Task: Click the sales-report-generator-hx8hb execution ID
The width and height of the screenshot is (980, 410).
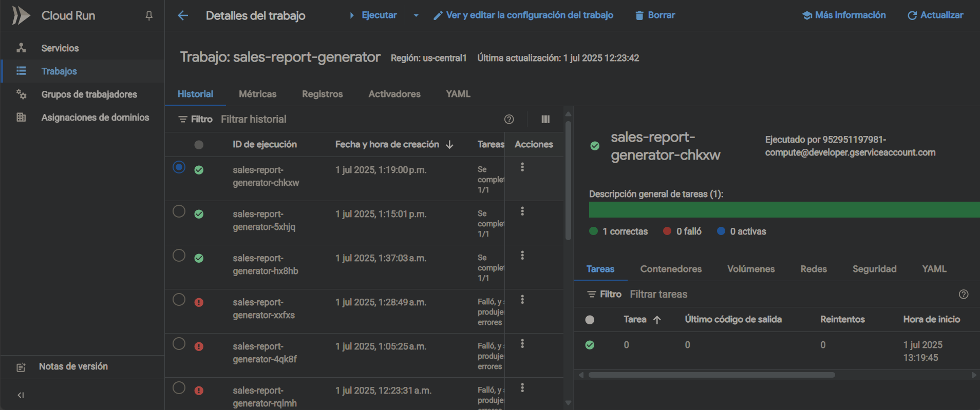Action: (x=266, y=265)
